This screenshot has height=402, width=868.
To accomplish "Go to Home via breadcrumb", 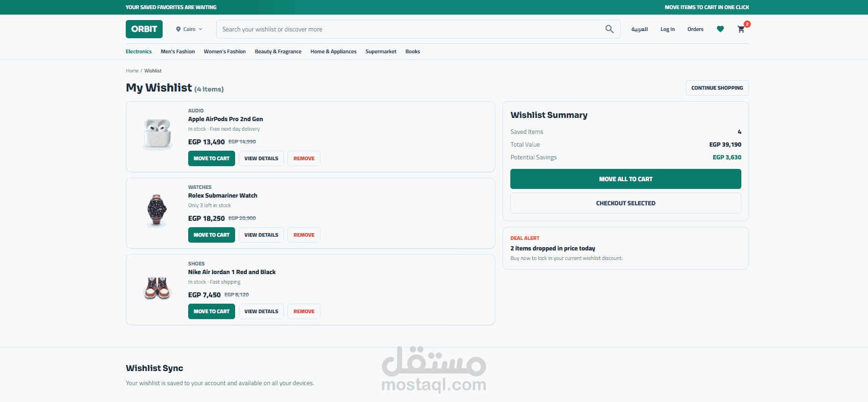I will click(132, 71).
